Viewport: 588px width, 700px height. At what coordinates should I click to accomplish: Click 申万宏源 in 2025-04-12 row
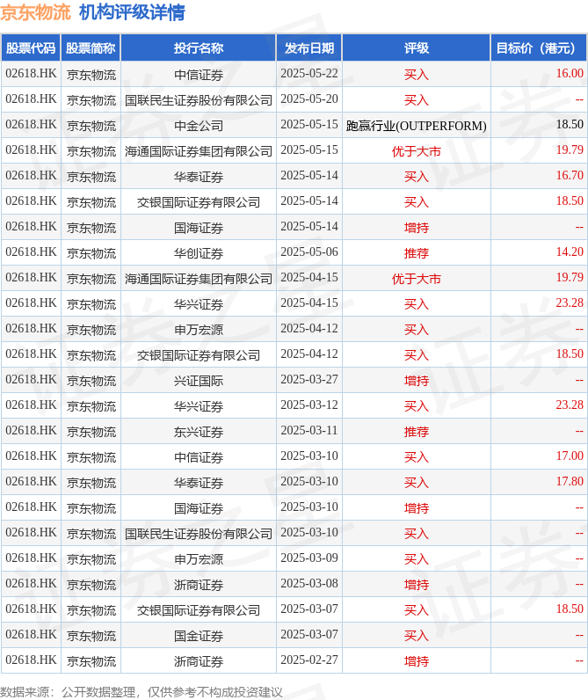point(199,329)
